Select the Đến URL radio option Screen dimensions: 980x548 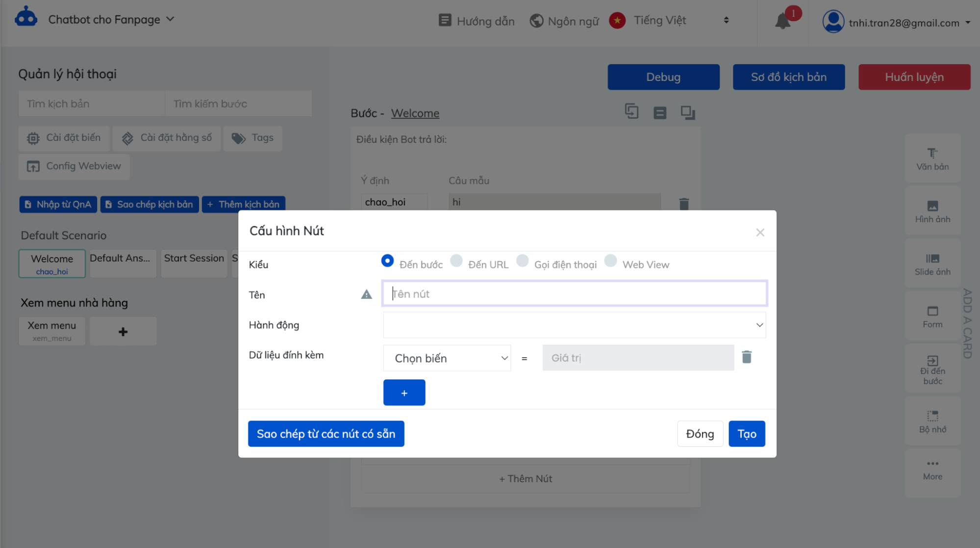point(456,261)
